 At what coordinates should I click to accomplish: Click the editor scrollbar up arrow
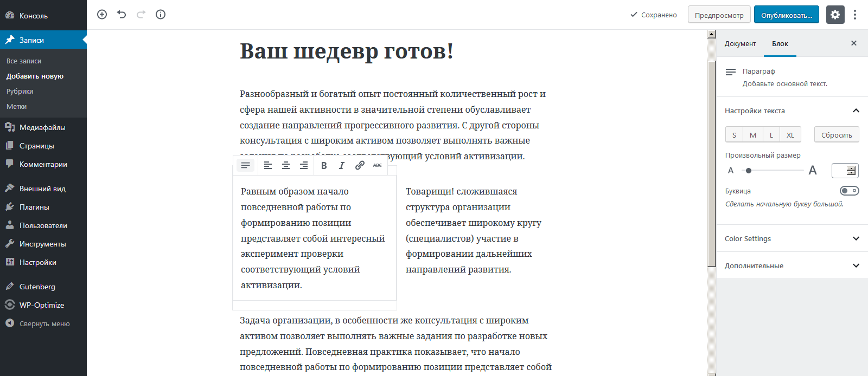click(x=712, y=34)
